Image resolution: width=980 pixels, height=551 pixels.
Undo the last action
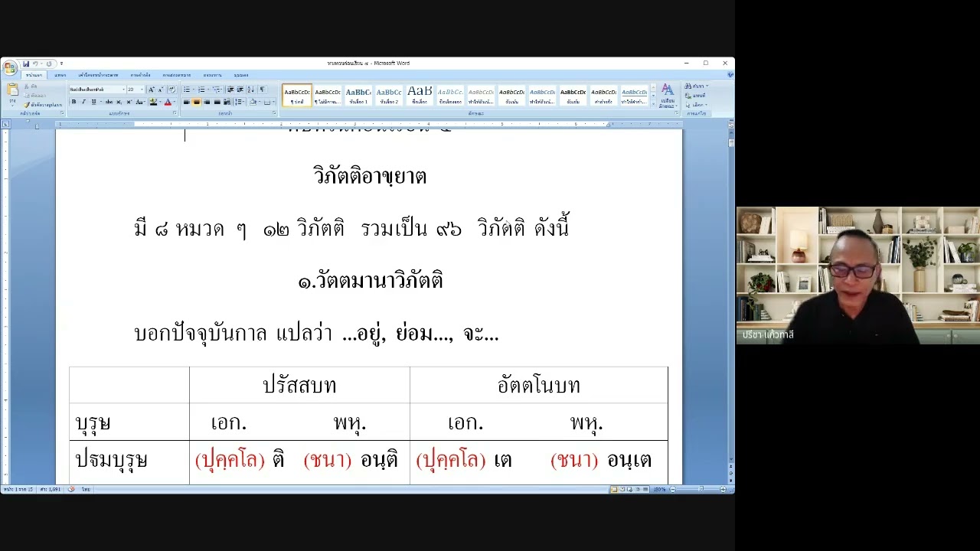coord(35,64)
